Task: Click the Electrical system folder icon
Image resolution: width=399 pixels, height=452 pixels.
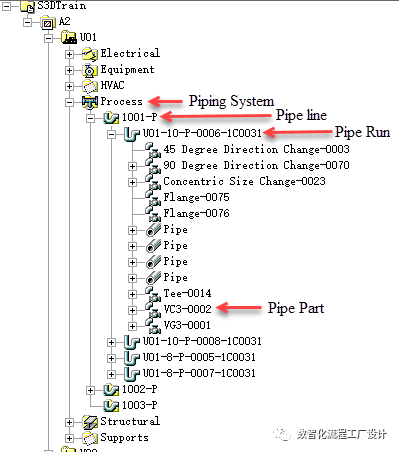Action: pos(90,54)
